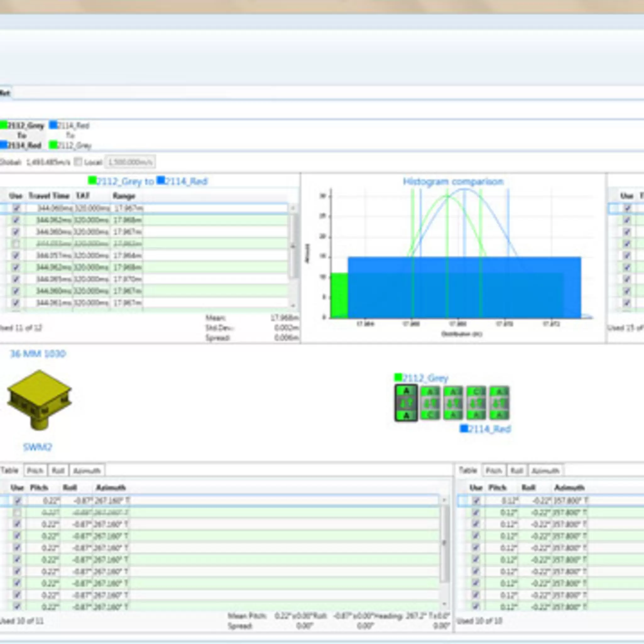The height and width of the screenshot is (644, 644).
Task: Click the Local sound speed value field
Action: coord(130,162)
